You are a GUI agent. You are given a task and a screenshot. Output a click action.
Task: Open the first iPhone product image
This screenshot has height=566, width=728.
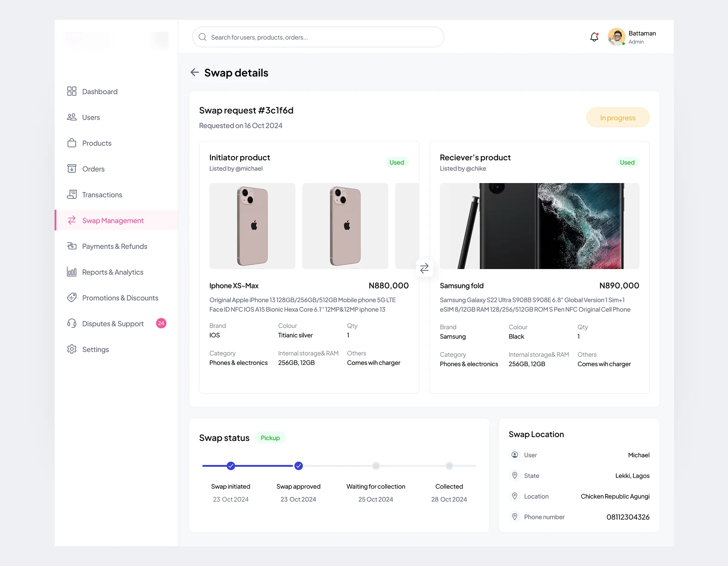[252, 226]
